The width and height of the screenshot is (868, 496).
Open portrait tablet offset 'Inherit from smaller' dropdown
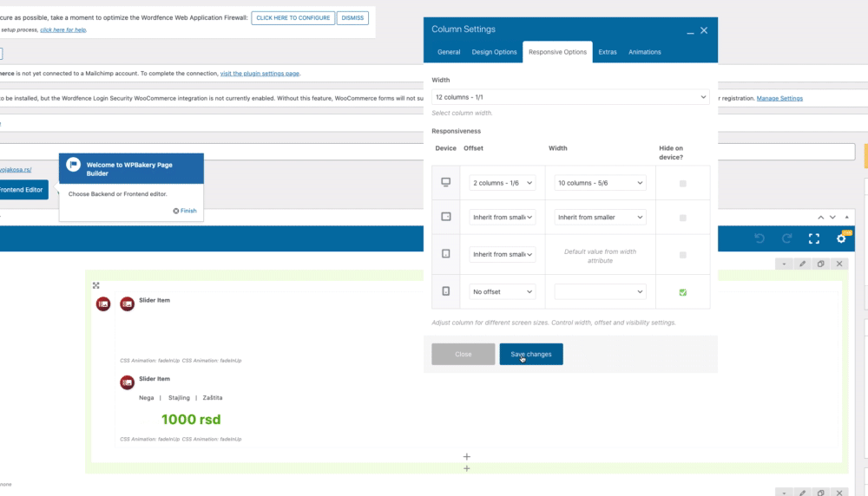(x=502, y=254)
